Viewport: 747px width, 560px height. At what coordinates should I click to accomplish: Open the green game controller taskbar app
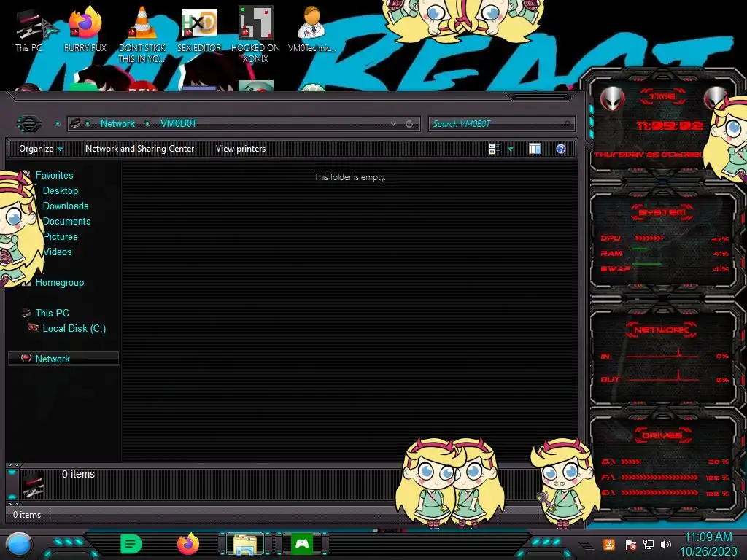tap(302, 544)
